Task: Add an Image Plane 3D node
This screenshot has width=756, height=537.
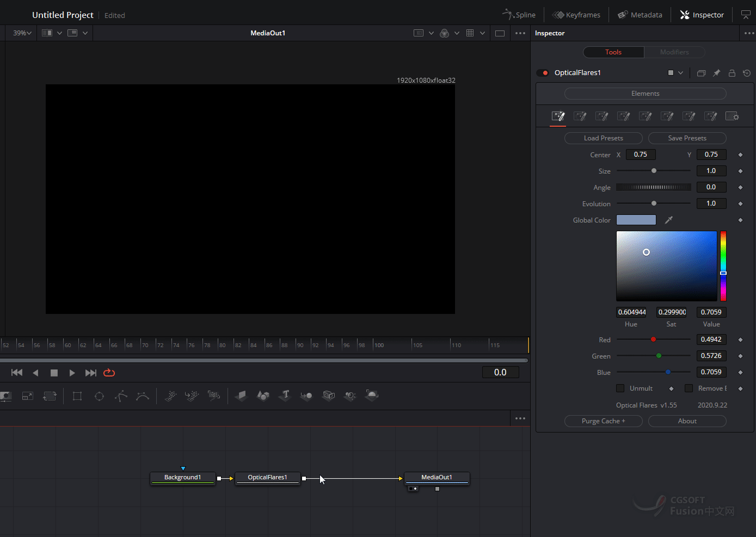Action: (x=241, y=396)
